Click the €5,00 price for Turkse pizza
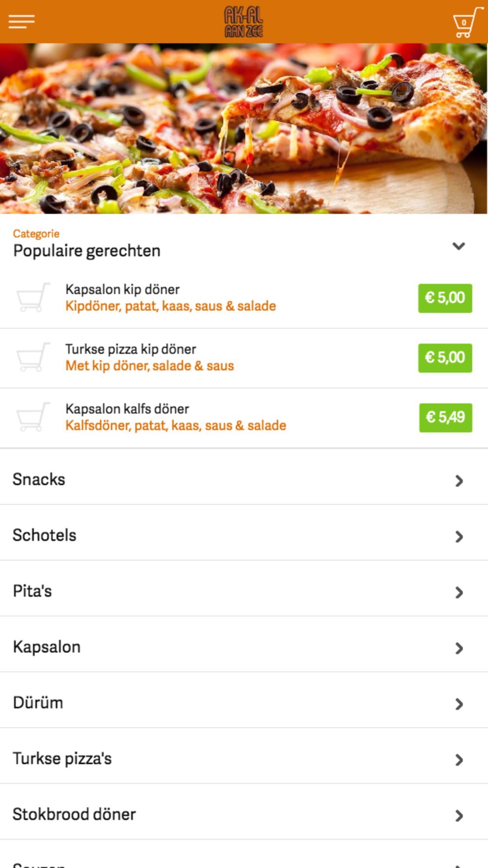Viewport: 488px width, 868px height. (445, 357)
